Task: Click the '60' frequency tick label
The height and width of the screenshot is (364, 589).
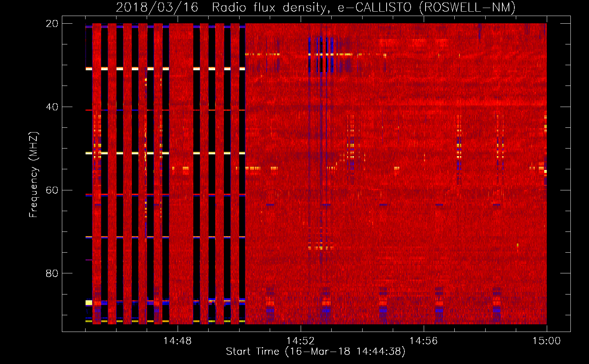Action: (52, 190)
